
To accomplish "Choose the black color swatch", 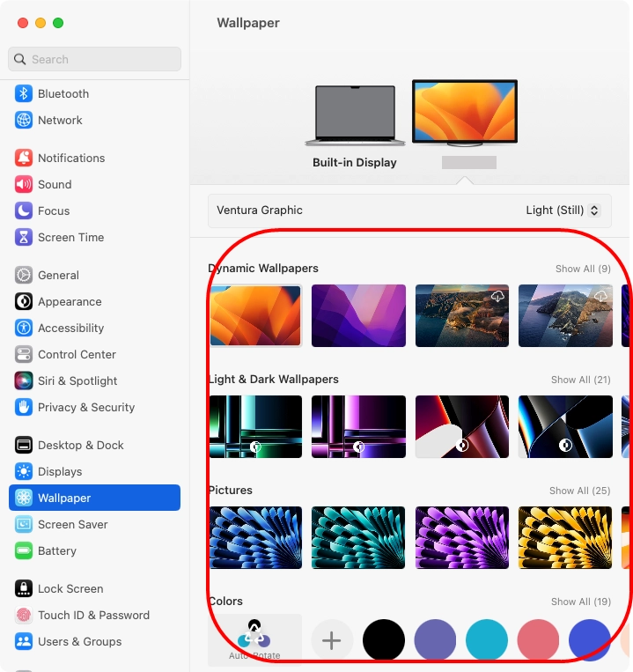I will coord(383,640).
